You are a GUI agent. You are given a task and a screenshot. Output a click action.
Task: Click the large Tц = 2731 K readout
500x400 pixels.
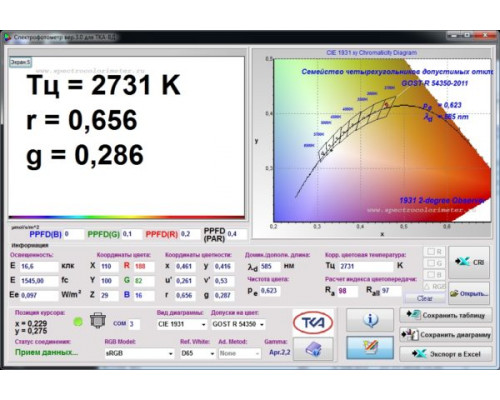click(103, 85)
